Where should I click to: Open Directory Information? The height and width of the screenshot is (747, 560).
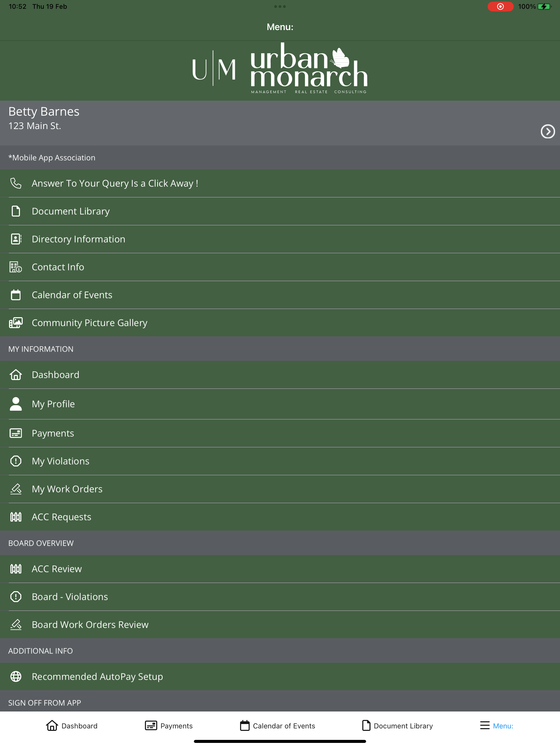click(x=280, y=239)
